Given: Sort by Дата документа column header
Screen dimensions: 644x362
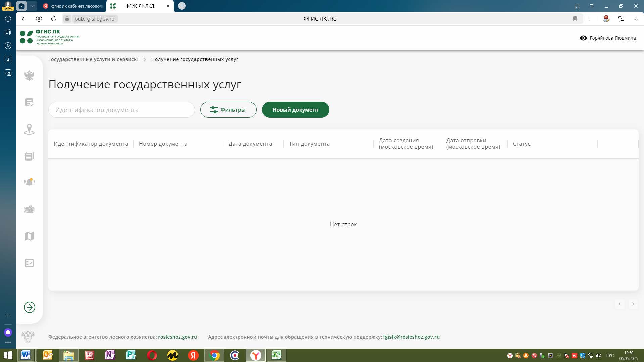Looking at the screenshot, I should 250,144.
